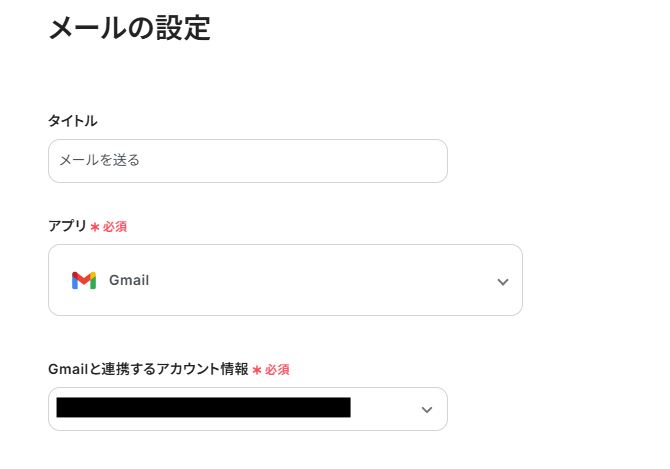Click the アプリ field label
The width and height of the screenshot is (670, 469).
[x=68, y=226]
